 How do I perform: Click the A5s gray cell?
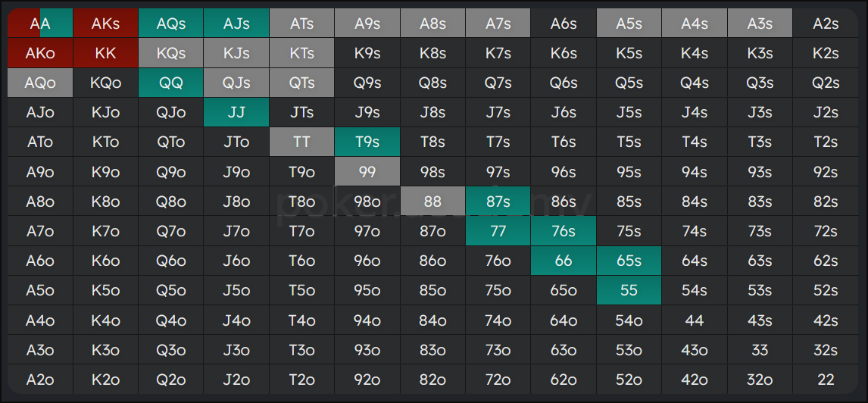tap(629, 23)
